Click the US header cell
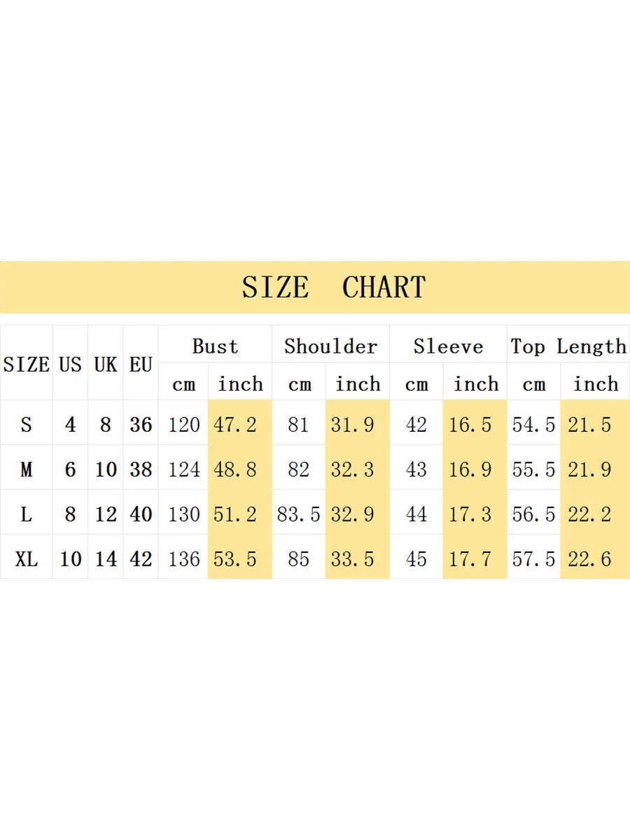The height and width of the screenshot is (840, 630). point(70,364)
